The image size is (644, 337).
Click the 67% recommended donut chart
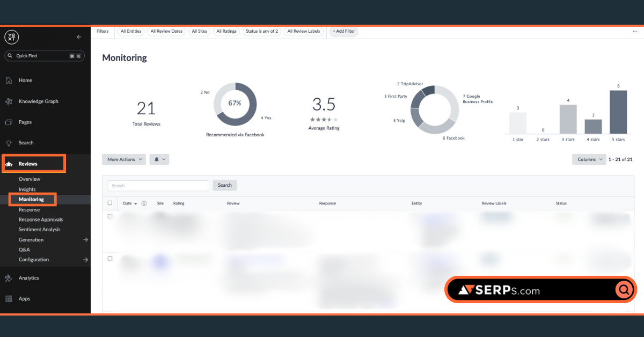coord(235,104)
